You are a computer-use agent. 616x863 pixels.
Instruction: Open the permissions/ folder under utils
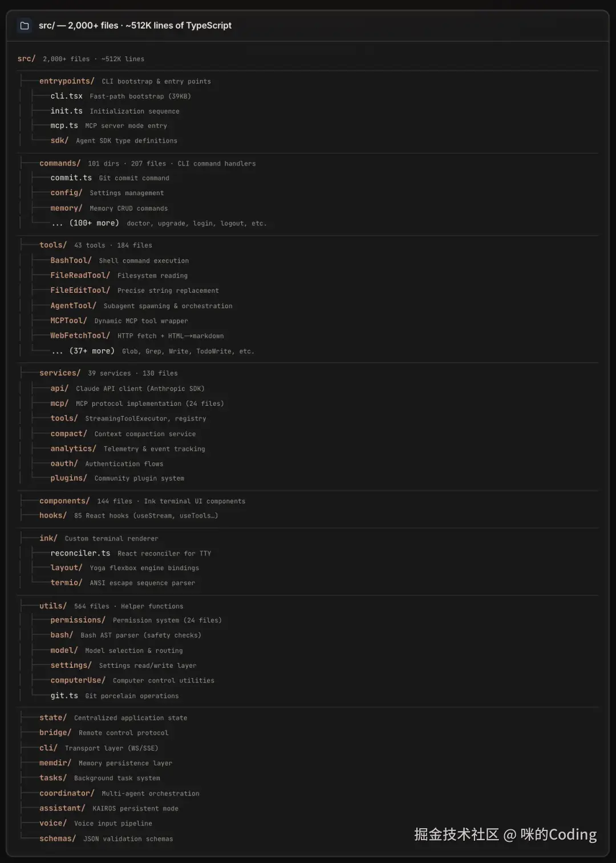pyautogui.click(x=78, y=620)
